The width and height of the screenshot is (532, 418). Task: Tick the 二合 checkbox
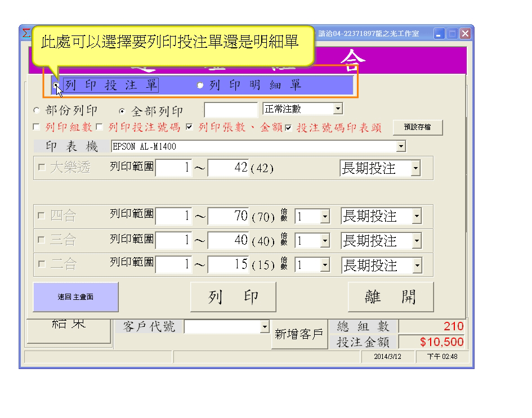42,264
